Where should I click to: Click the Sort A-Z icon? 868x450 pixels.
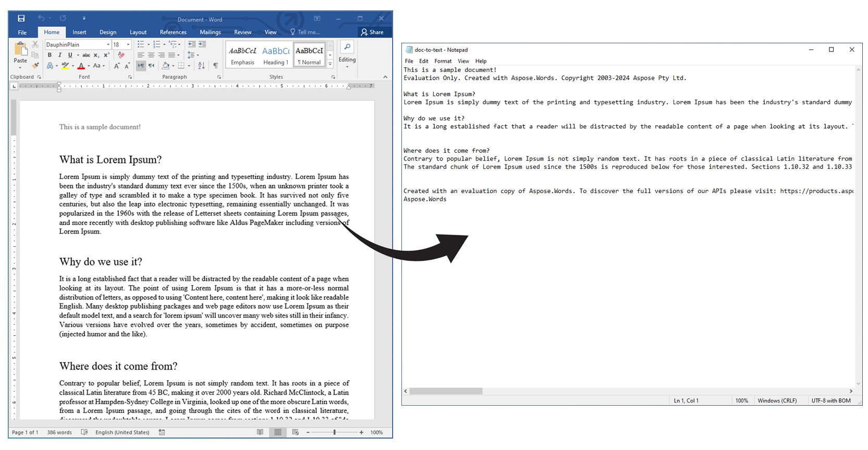tap(201, 66)
